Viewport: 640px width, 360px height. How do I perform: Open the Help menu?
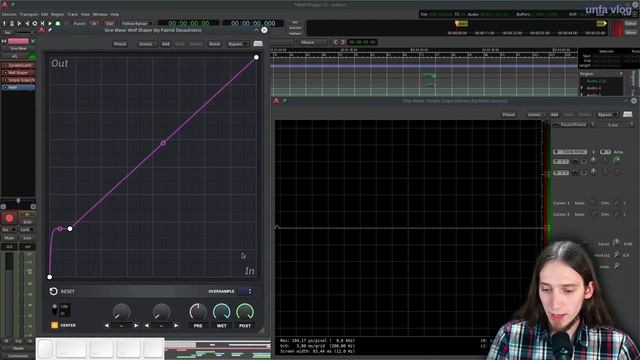coord(115,14)
